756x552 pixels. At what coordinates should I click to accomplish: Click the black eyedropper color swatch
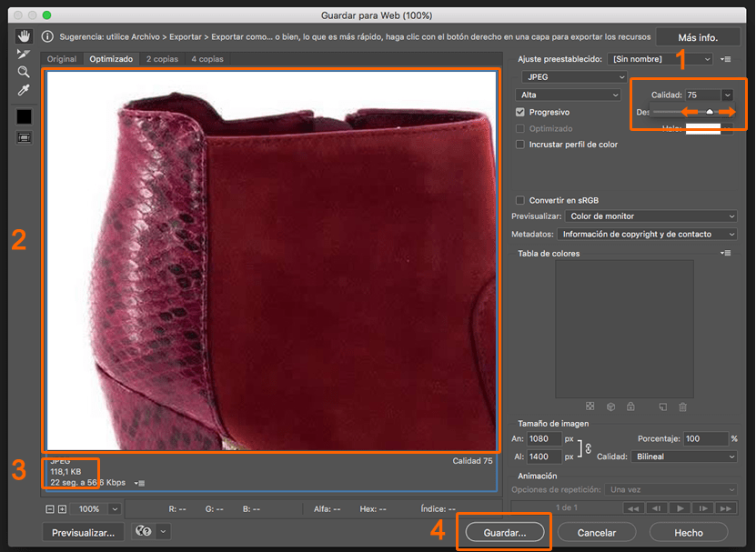[x=24, y=116]
